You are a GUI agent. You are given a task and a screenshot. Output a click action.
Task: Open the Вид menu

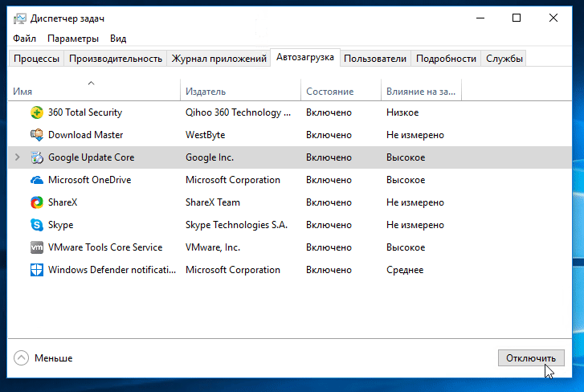(118, 39)
